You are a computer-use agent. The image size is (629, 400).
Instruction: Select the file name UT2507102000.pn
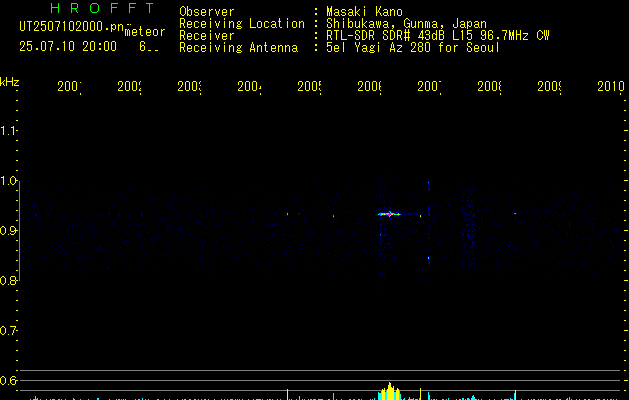(x=72, y=27)
